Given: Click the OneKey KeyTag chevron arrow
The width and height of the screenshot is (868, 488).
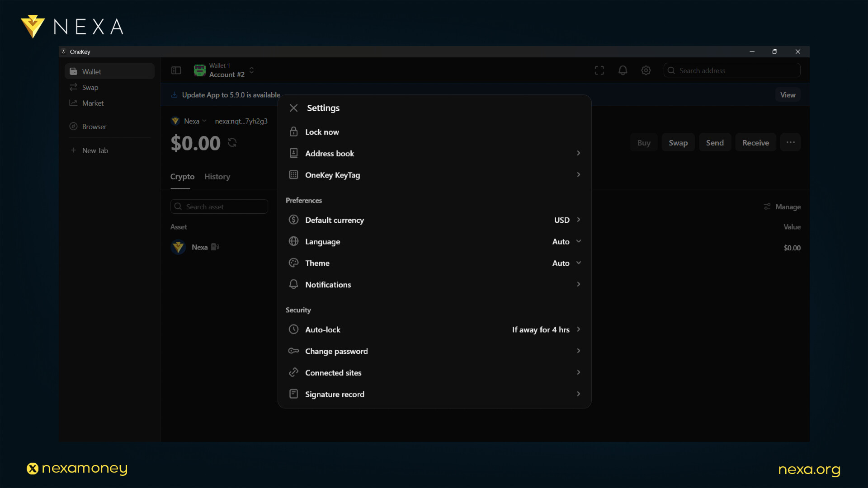Looking at the screenshot, I should 578,174.
